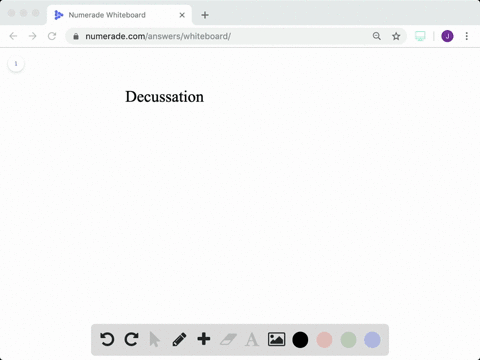Open Chrome three-dot menu
This screenshot has width=480, height=360.
tap(467, 36)
